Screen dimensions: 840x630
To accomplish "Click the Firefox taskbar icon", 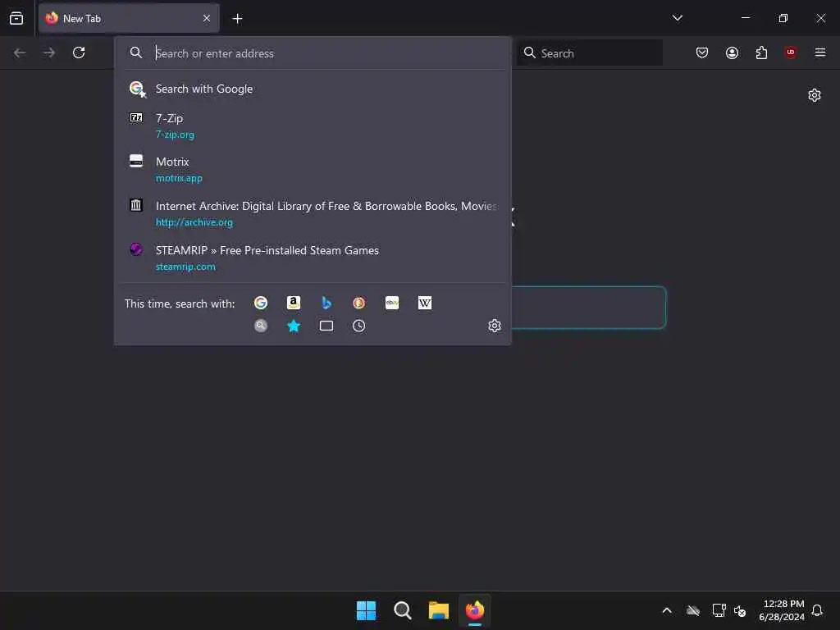I will coord(475,610).
